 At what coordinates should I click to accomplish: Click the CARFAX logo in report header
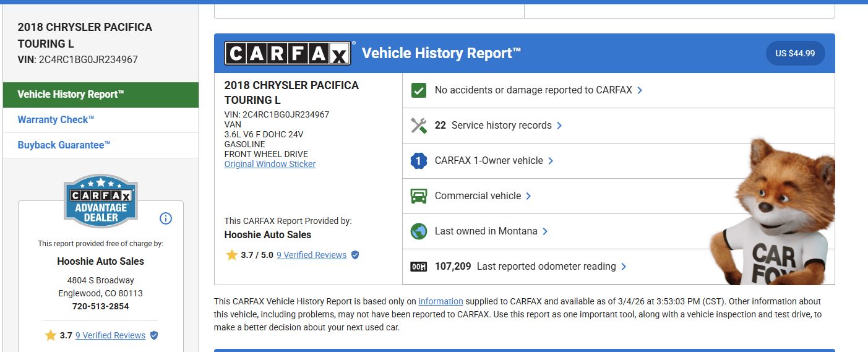tap(288, 54)
